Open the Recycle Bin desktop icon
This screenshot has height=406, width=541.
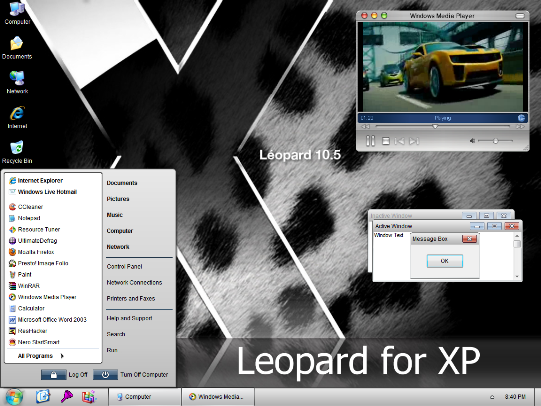pyautogui.click(x=17, y=152)
